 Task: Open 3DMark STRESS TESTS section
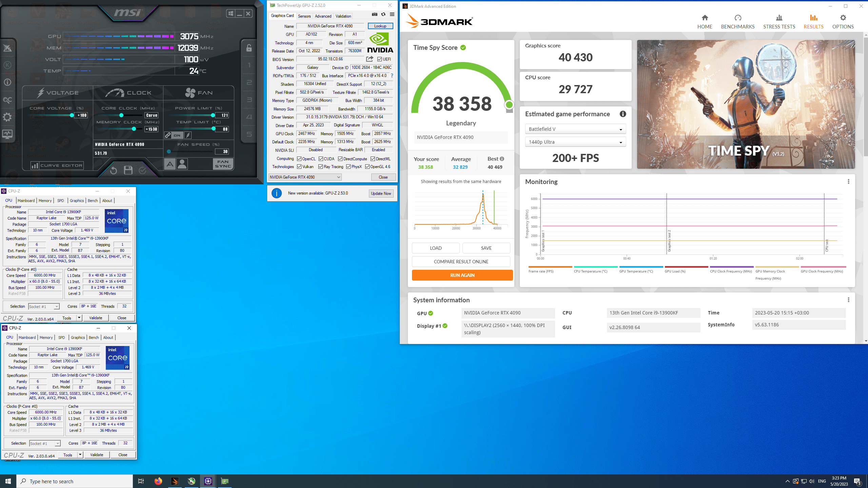pyautogui.click(x=779, y=22)
